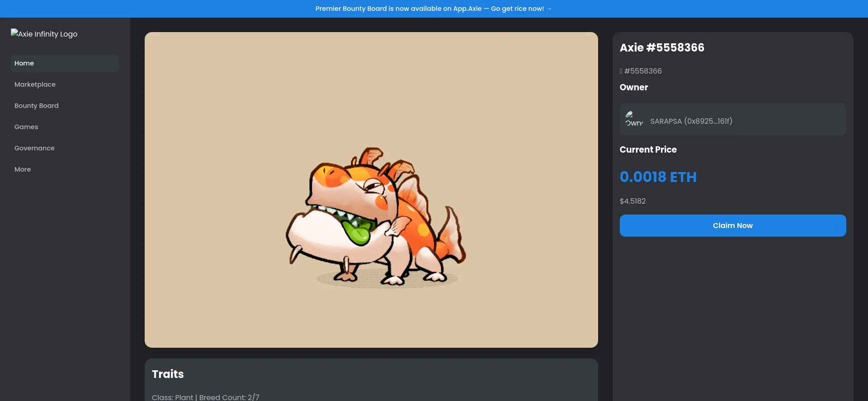Click the Claim Now button
Image resolution: width=868 pixels, height=401 pixels.
[x=733, y=225]
